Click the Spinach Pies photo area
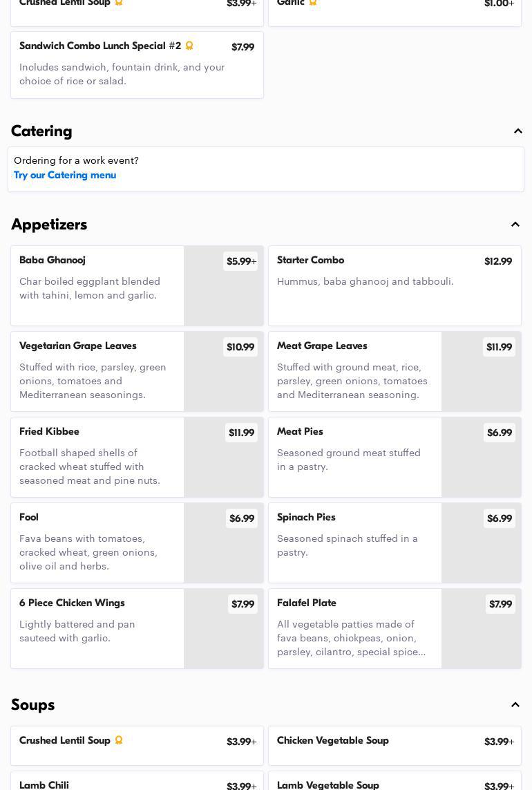The image size is (532, 790). [481, 552]
